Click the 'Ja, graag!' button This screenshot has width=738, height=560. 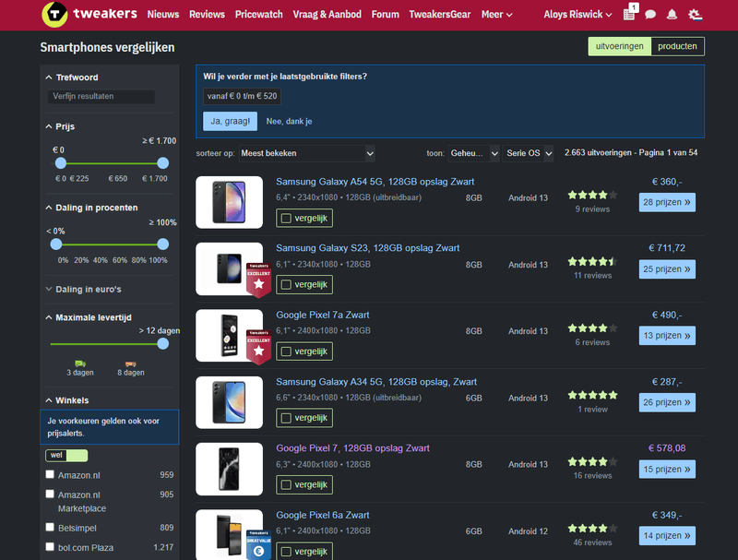click(x=230, y=122)
